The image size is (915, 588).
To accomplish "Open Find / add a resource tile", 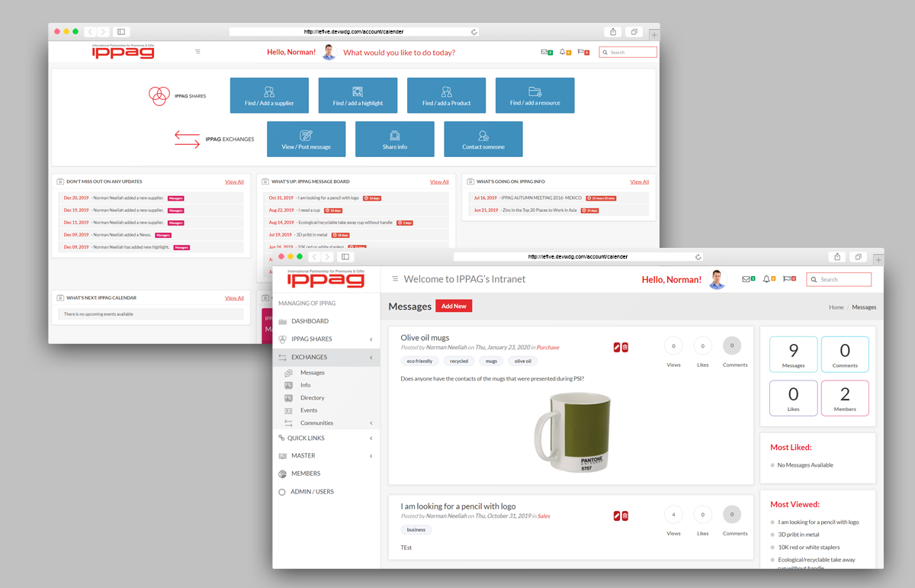I will click(535, 95).
